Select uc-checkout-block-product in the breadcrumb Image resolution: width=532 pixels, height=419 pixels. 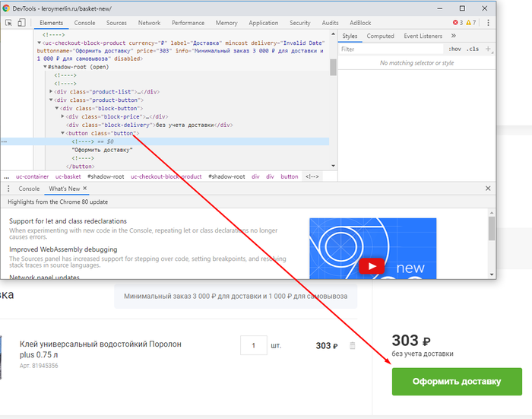point(166,176)
